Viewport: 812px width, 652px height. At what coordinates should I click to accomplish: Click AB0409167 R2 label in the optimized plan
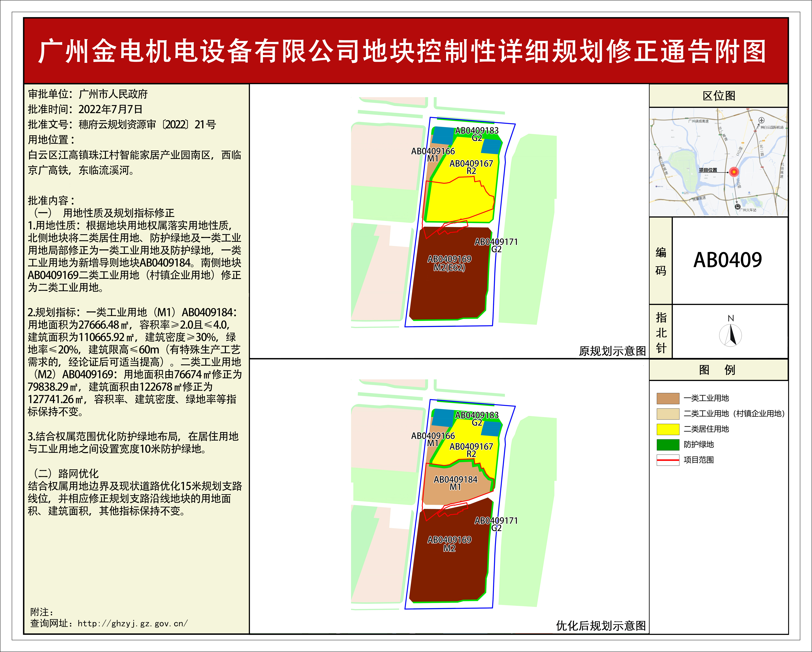click(x=471, y=450)
